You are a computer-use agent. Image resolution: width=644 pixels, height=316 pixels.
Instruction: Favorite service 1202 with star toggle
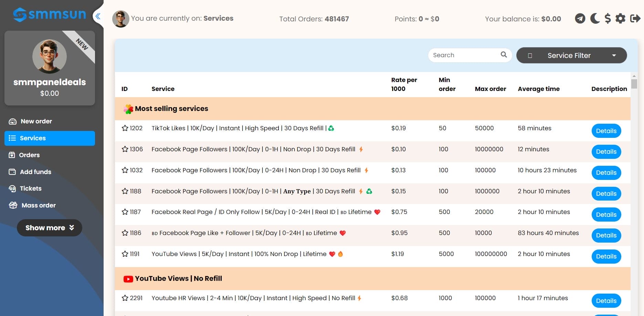tap(125, 128)
